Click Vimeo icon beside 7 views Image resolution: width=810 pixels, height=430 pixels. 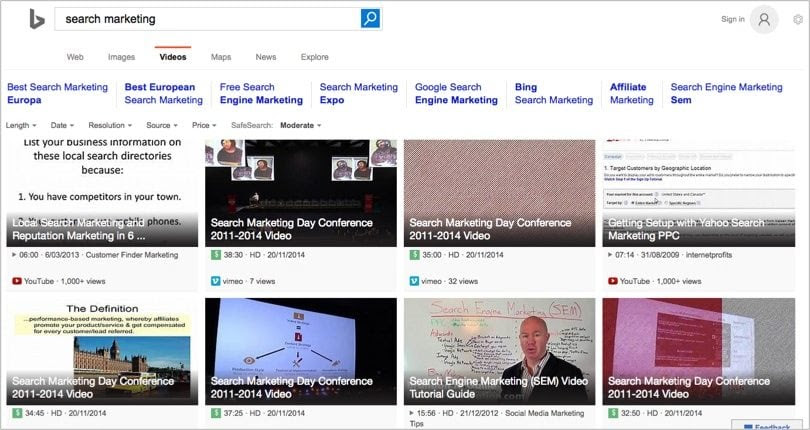(215, 281)
